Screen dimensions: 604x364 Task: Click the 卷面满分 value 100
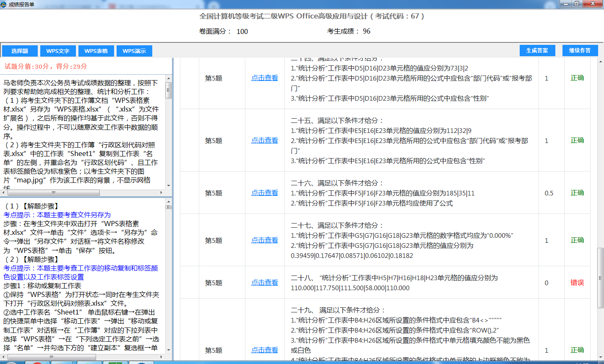[x=242, y=31]
